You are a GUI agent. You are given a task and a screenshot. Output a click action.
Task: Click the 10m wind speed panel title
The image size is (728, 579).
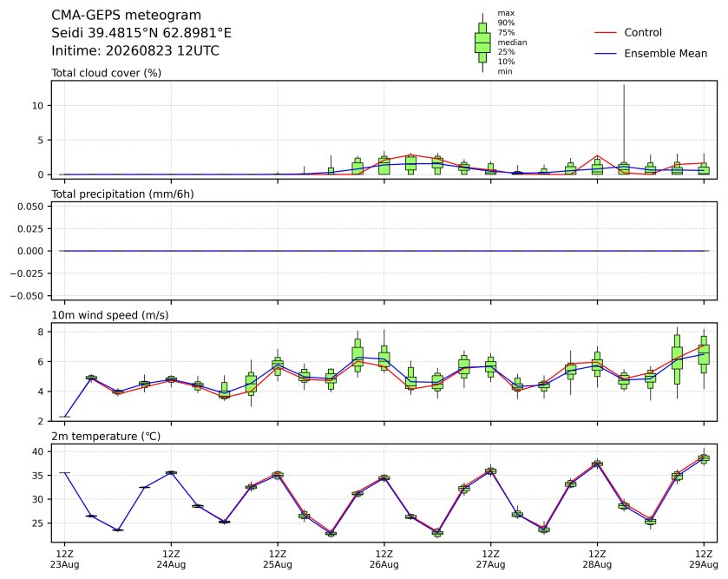pyautogui.click(x=110, y=315)
